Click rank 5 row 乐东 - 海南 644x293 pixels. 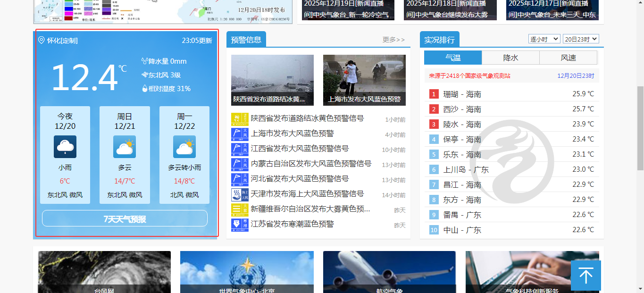(512, 154)
